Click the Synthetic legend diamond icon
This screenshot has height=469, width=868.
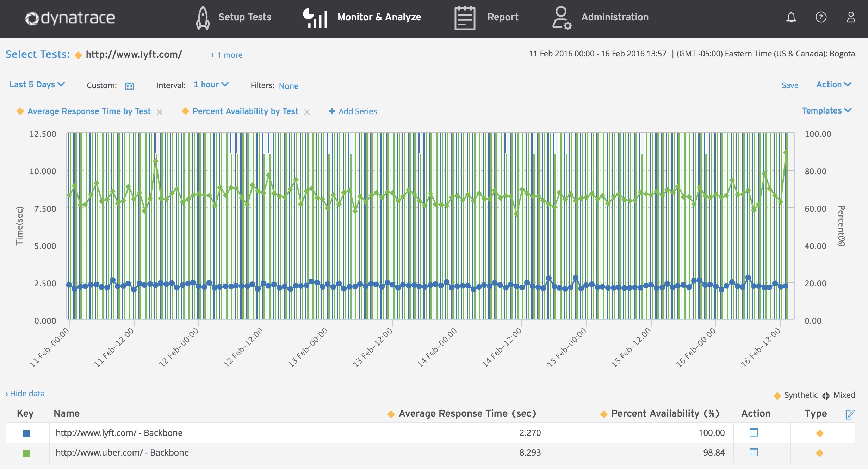coord(777,396)
